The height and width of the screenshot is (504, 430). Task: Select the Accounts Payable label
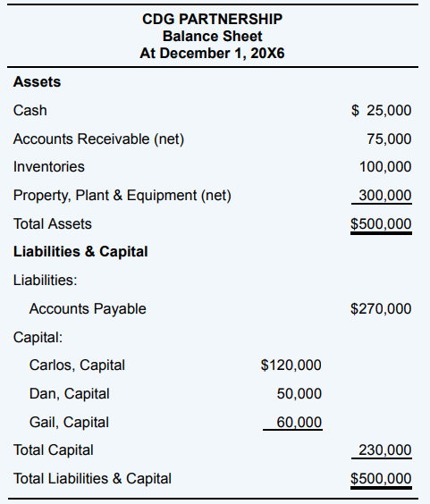click(88, 309)
